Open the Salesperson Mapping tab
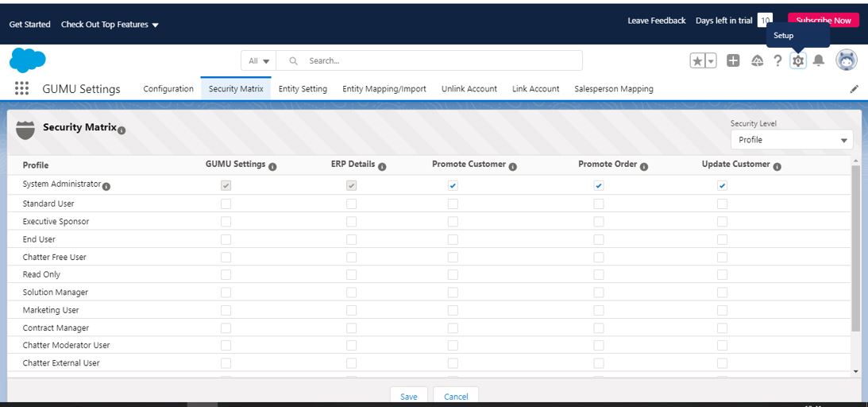The height and width of the screenshot is (407, 868). pos(613,88)
